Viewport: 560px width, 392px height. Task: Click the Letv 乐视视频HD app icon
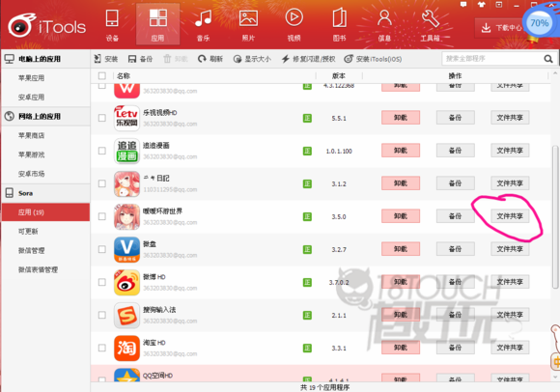(x=126, y=118)
